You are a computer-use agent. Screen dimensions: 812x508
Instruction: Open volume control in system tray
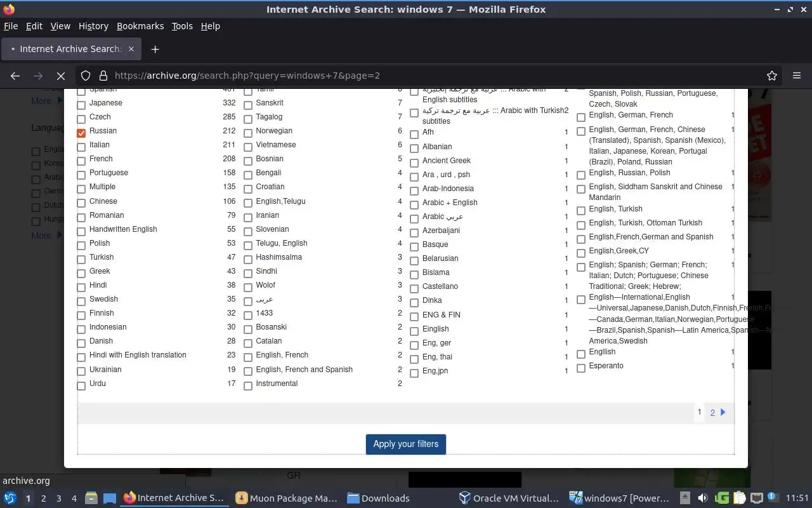tap(703, 498)
